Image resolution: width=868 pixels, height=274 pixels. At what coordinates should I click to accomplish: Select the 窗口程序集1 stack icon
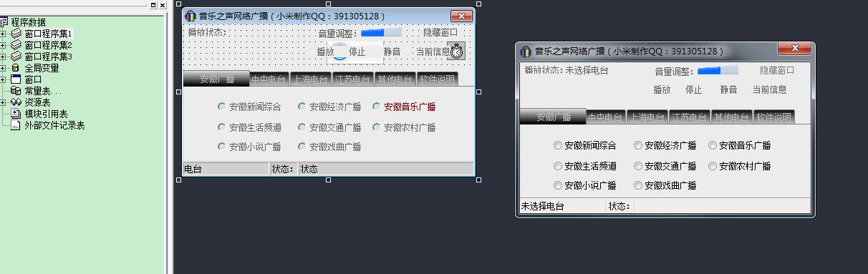coord(16,34)
